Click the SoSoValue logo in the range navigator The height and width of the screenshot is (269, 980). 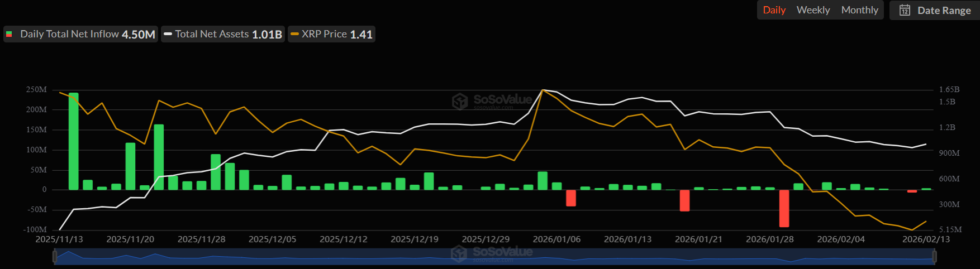(459, 253)
